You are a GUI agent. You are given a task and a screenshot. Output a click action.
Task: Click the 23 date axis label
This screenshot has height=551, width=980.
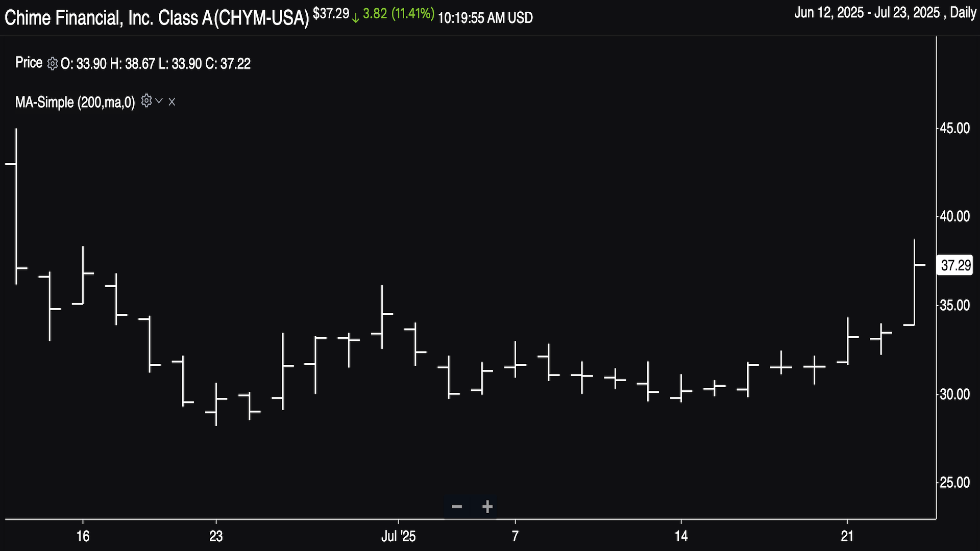point(216,536)
